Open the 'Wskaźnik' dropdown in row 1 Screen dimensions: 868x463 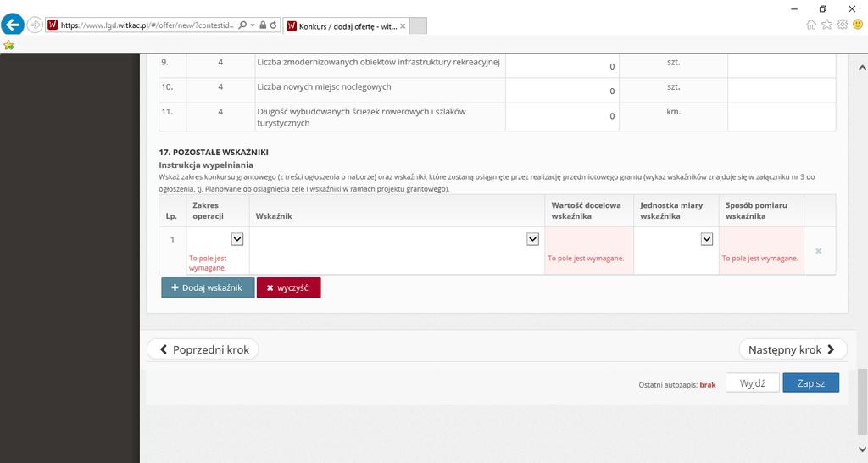[x=532, y=238]
